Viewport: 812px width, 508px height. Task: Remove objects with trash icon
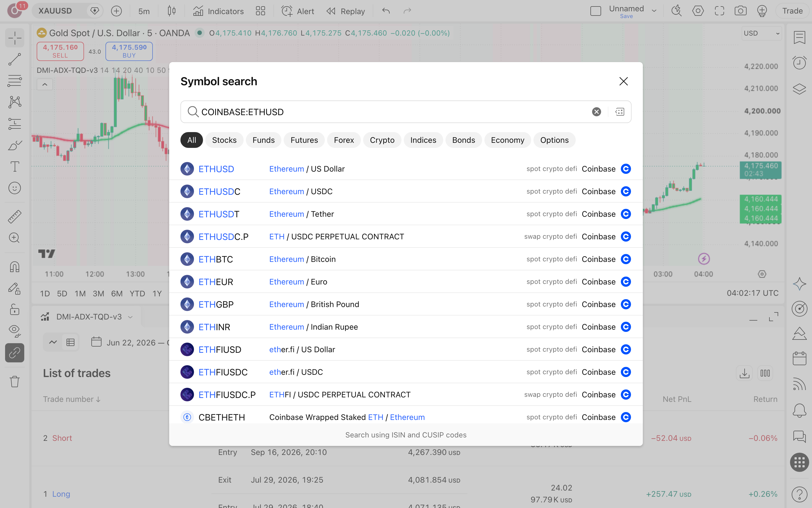(14, 381)
